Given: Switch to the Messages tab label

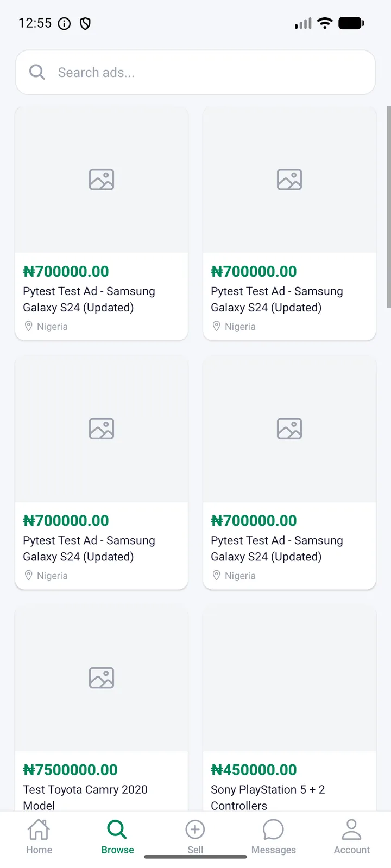Looking at the screenshot, I should [273, 850].
